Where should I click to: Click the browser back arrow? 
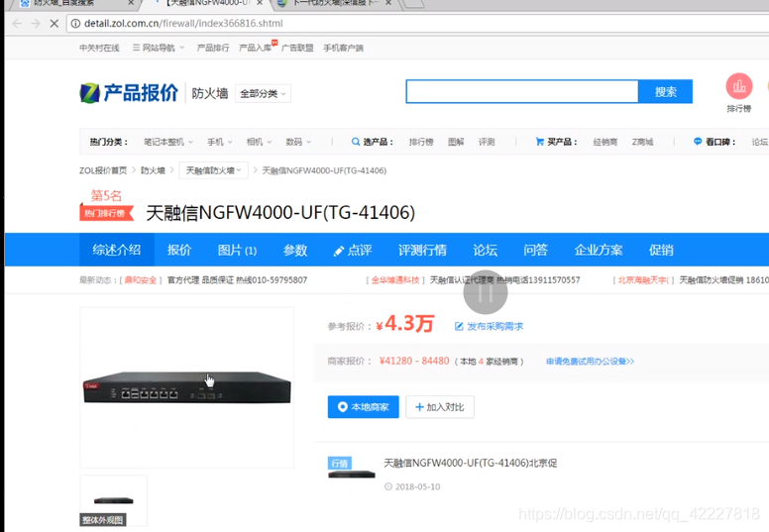click(x=17, y=24)
